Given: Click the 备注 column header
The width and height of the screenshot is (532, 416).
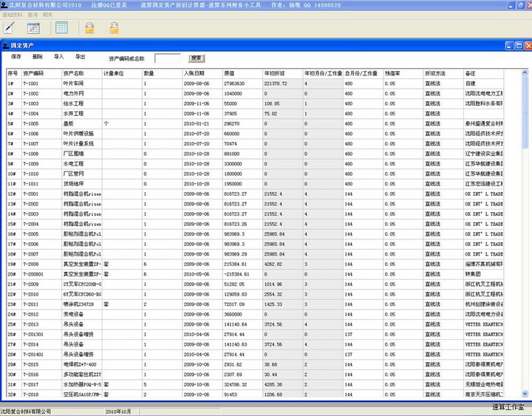Looking at the screenshot, I should click(483, 73).
